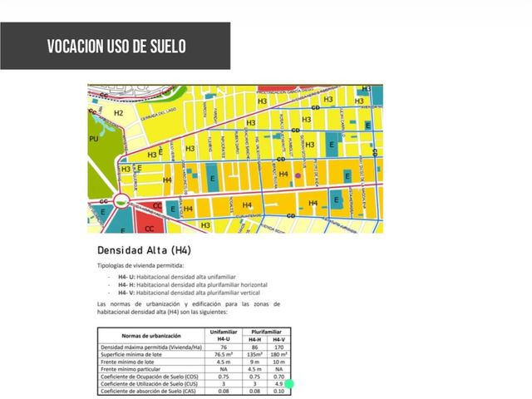Click the 'Superficie mínima de lote' row label

point(131,355)
